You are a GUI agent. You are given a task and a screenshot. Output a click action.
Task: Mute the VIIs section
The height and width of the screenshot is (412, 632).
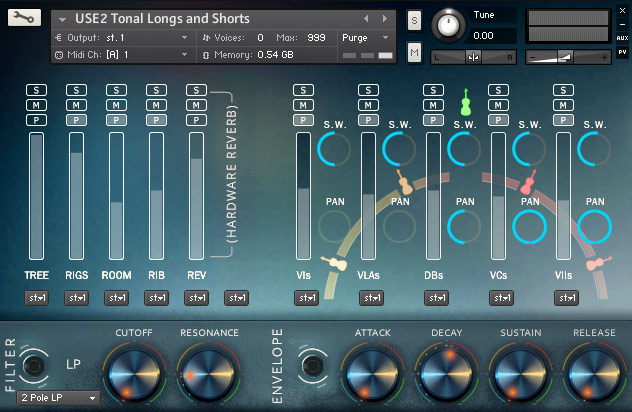[563, 105]
